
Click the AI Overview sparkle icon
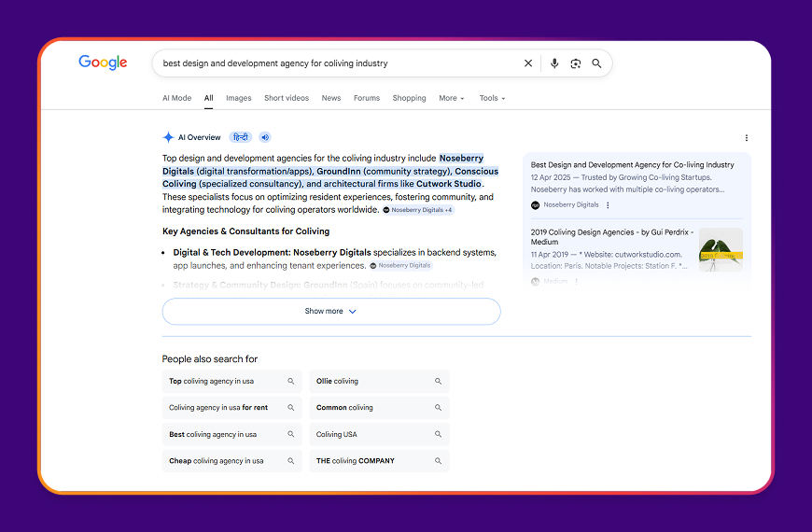[x=168, y=137]
